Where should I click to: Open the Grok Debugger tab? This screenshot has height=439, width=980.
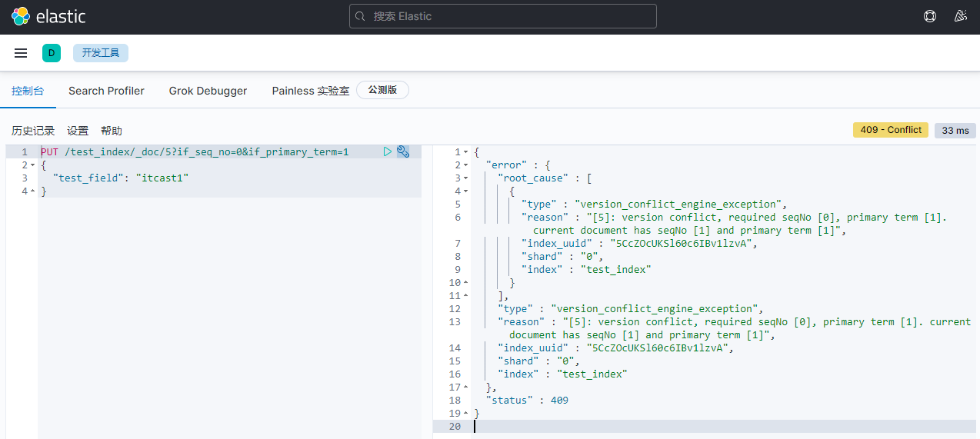208,91
